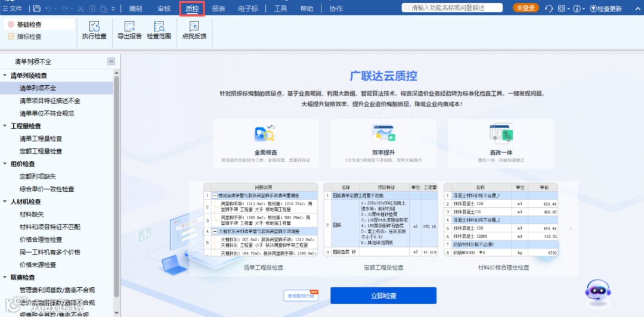
Task: Click the Copy icon in quick toolbar
Action: pyautogui.click(x=92, y=8)
